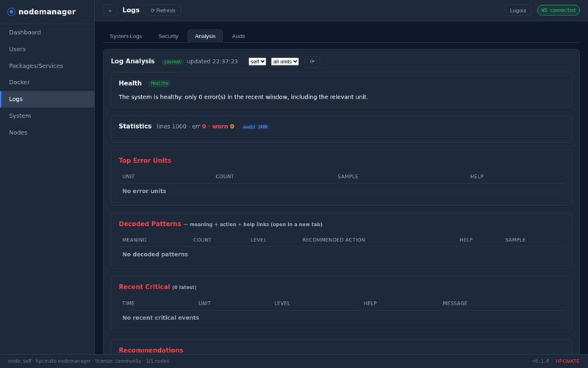Image resolution: width=588 pixels, height=368 pixels.
Task: Click the WS connected status badge
Action: click(x=558, y=10)
